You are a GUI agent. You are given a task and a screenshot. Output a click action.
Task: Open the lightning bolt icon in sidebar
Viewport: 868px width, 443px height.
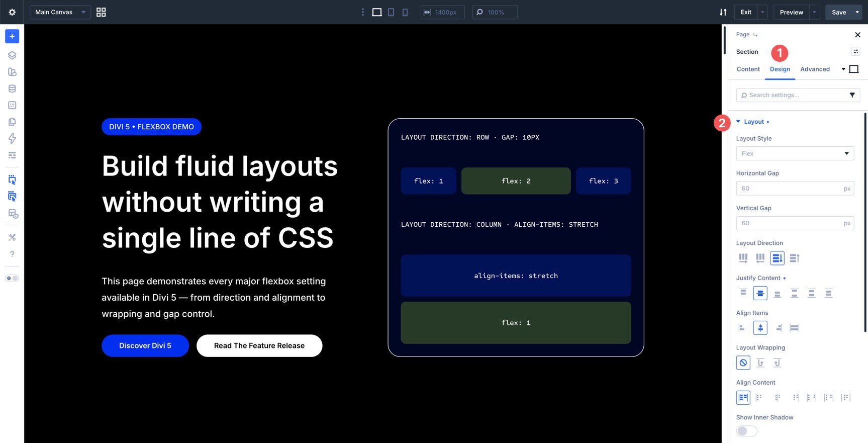[12, 138]
